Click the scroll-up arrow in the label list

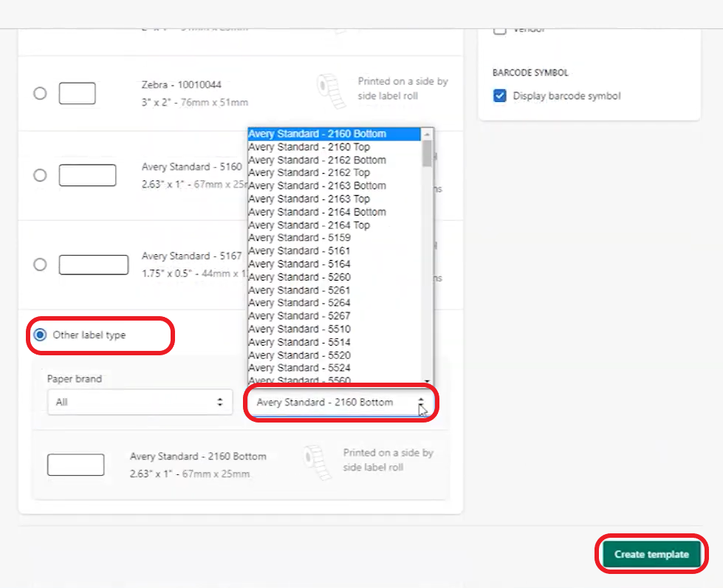pos(428,134)
